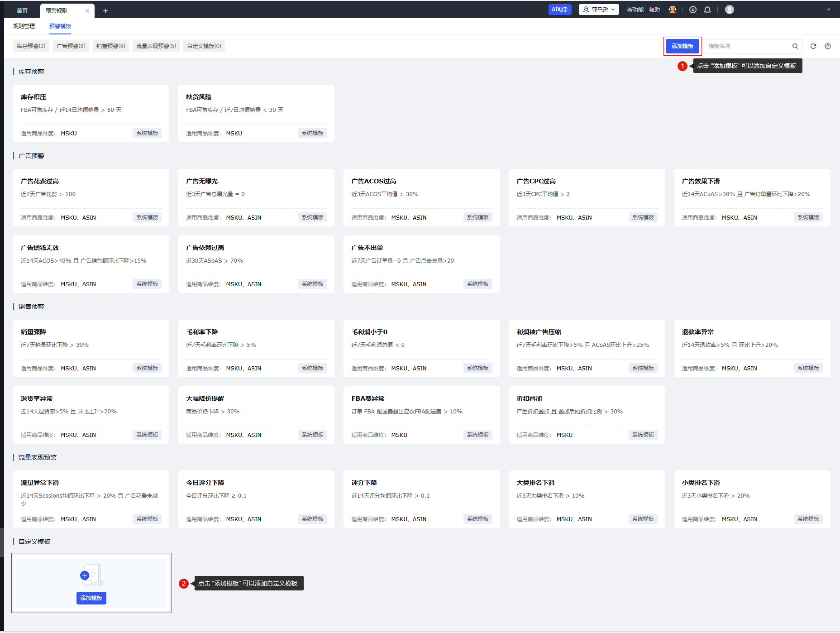Click the user avatar icon

tap(729, 10)
